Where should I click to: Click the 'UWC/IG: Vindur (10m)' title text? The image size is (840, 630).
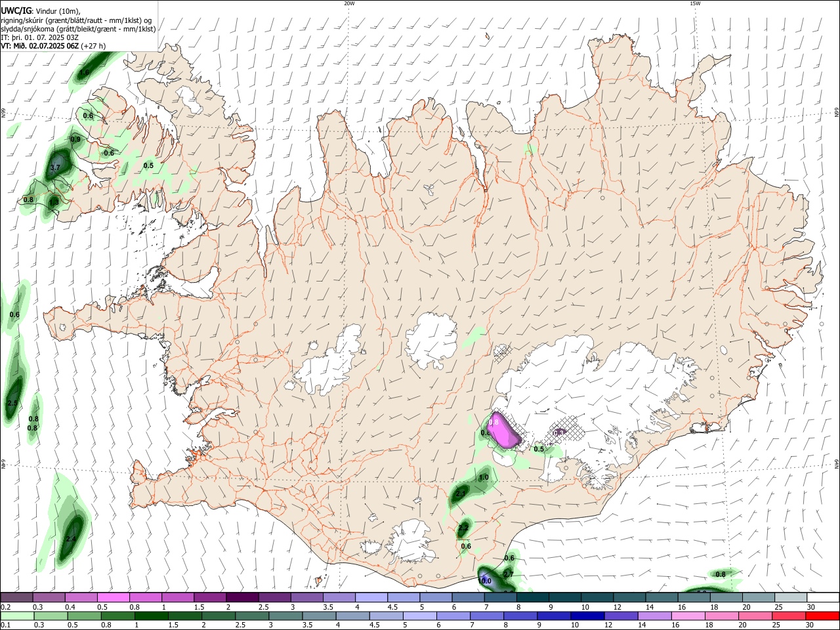(x=40, y=10)
